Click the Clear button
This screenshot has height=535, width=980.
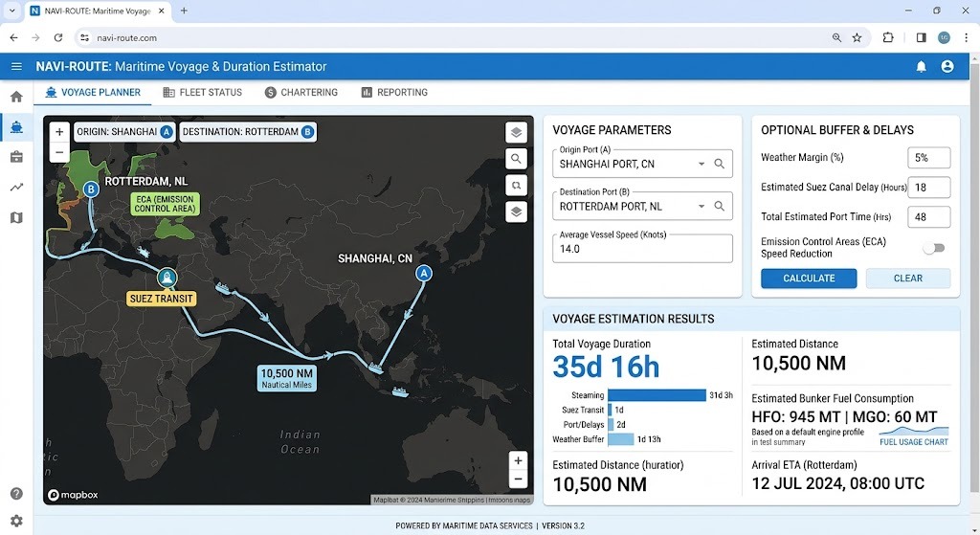click(x=908, y=279)
